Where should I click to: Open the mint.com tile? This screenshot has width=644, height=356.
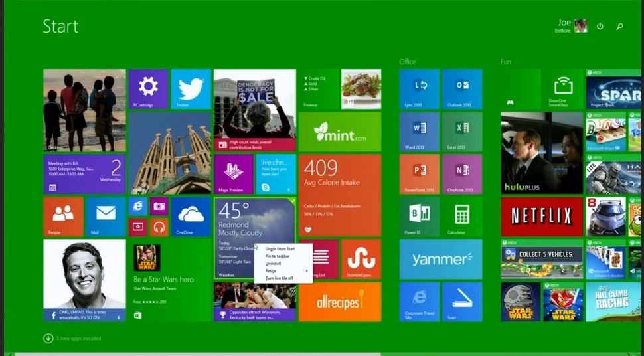tap(340, 132)
